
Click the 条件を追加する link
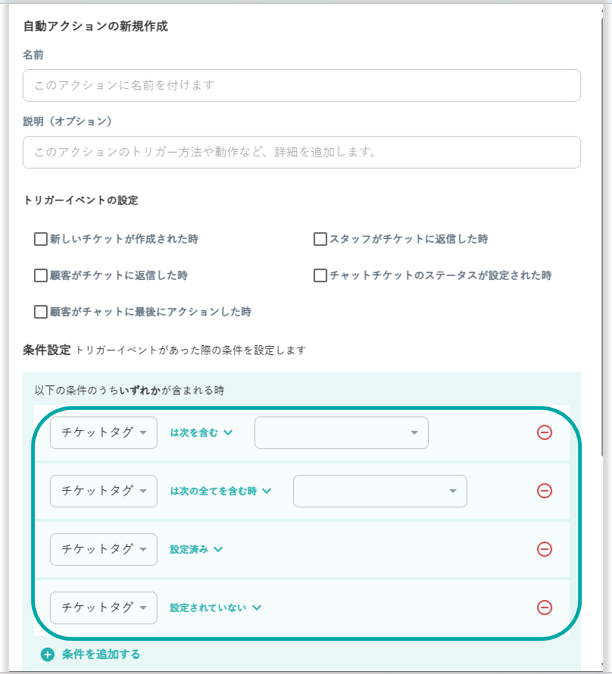(x=101, y=655)
